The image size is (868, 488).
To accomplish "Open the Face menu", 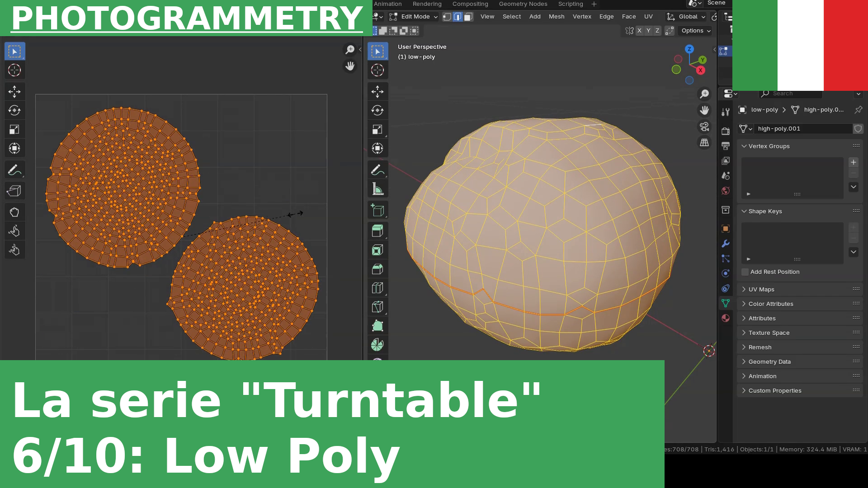I will 629,17.
